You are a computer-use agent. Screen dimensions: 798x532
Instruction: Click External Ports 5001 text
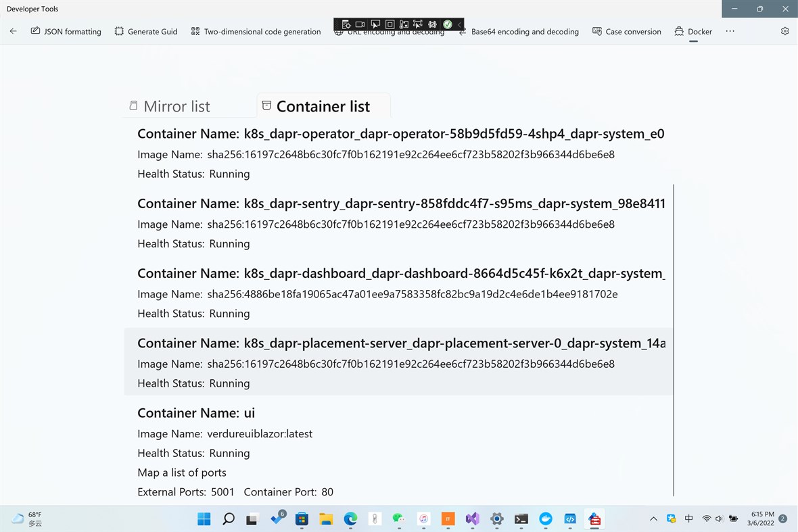tap(186, 492)
